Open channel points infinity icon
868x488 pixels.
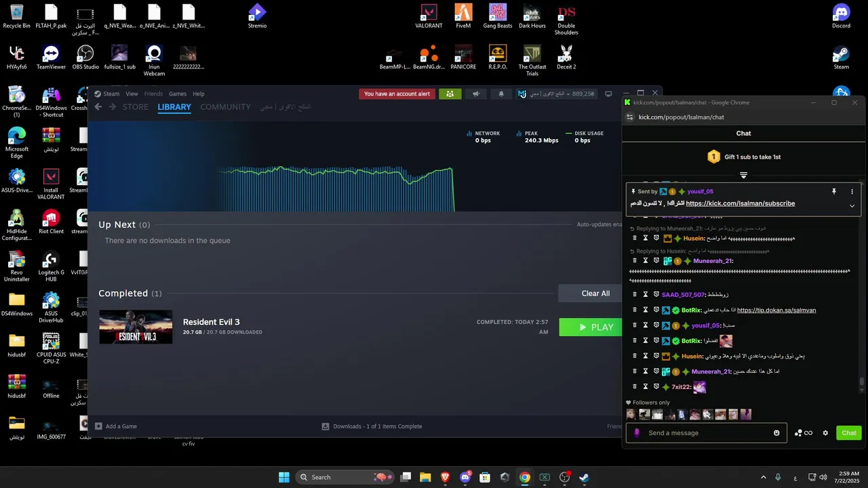point(808,433)
